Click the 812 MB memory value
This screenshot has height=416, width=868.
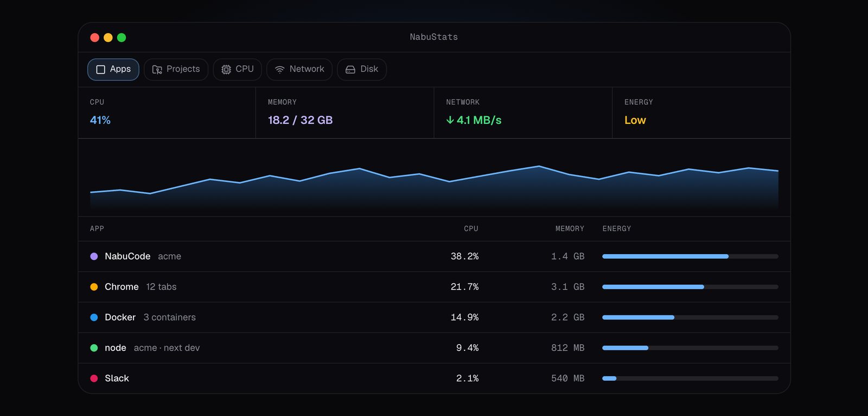click(568, 348)
